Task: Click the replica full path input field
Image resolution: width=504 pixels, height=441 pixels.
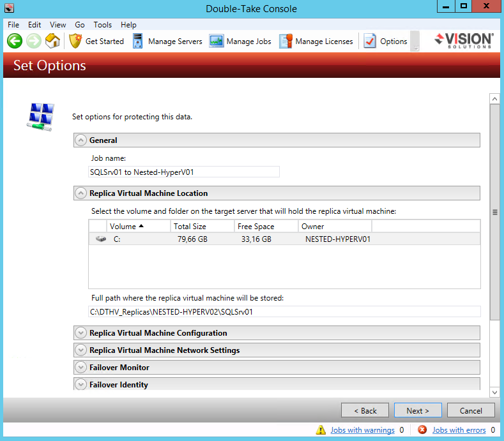Action: coord(284,311)
